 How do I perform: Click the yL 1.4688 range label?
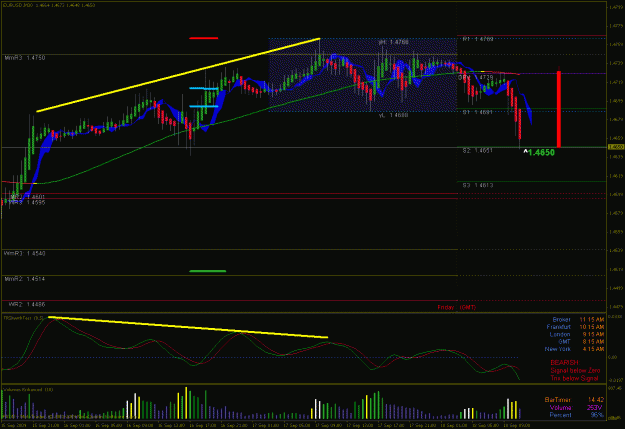(393, 115)
